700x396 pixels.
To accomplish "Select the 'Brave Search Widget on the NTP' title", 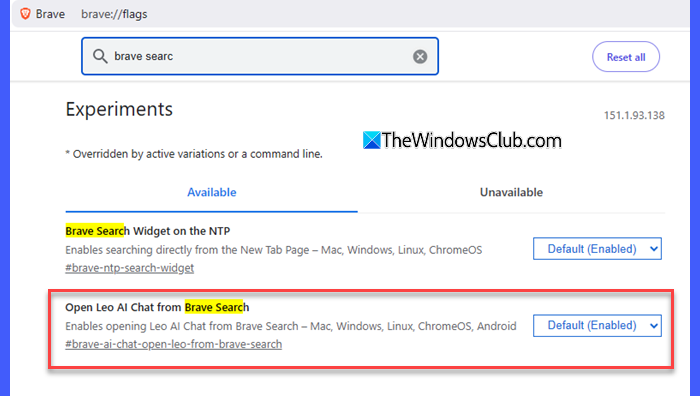I will pyautogui.click(x=148, y=231).
